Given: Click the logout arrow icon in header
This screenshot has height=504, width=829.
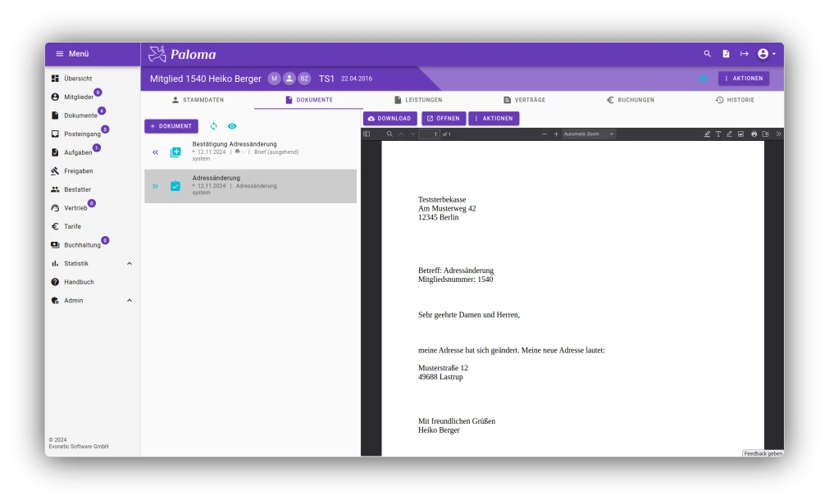Looking at the screenshot, I should pyautogui.click(x=745, y=54).
